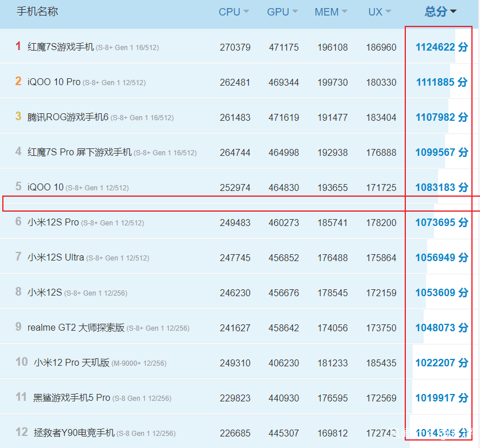Sort by UX column header

[379, 12]
